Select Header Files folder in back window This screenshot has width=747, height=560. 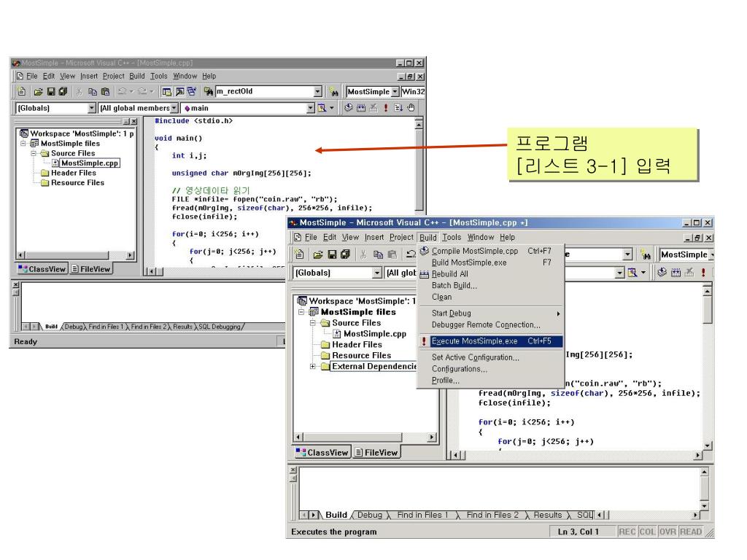[x=74, y=173]
